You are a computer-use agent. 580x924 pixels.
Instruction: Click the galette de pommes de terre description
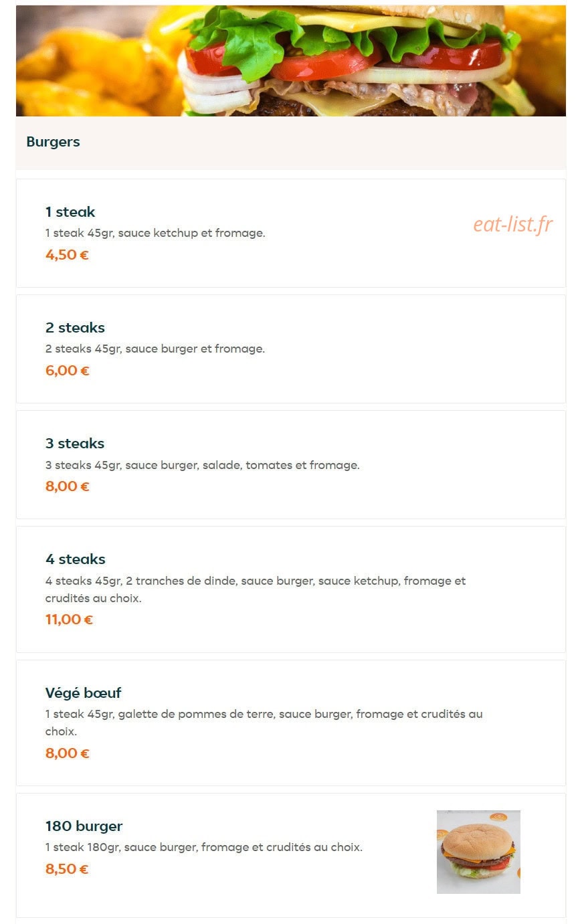coord(264,723)
